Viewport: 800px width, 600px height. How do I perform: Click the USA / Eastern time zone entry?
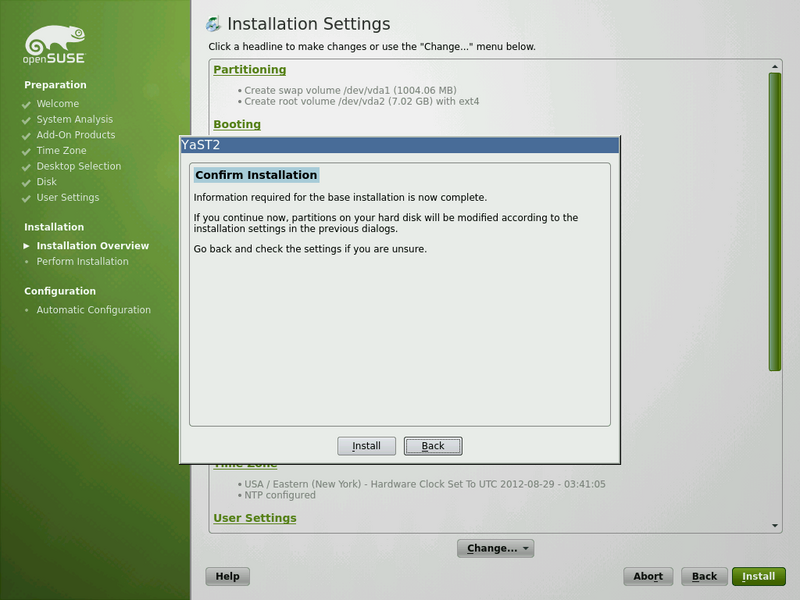424,484
